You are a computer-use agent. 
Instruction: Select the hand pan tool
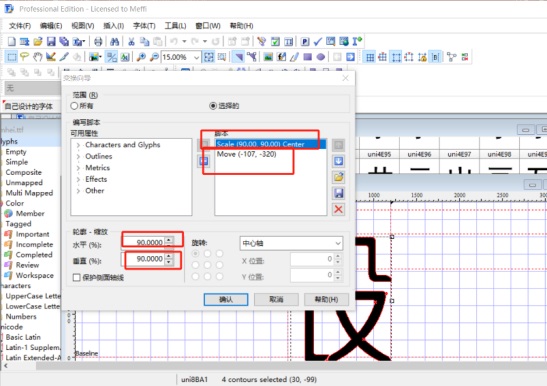click(x=38, y=57)
